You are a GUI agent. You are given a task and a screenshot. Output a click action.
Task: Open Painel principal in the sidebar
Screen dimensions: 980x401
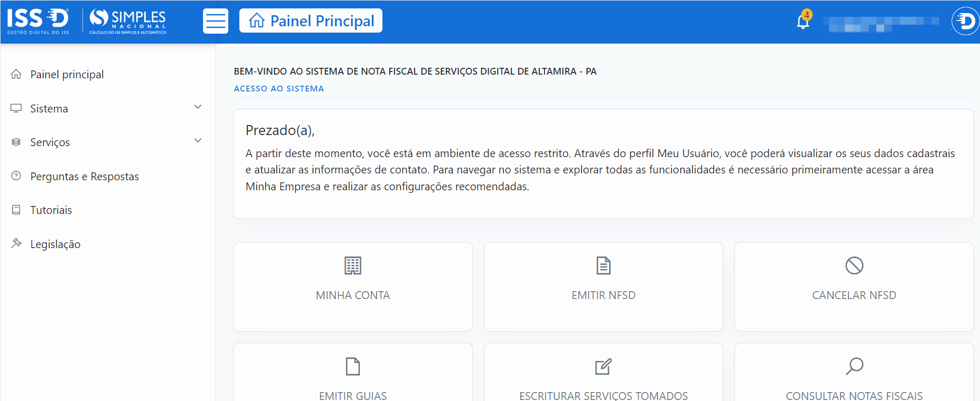67,75
